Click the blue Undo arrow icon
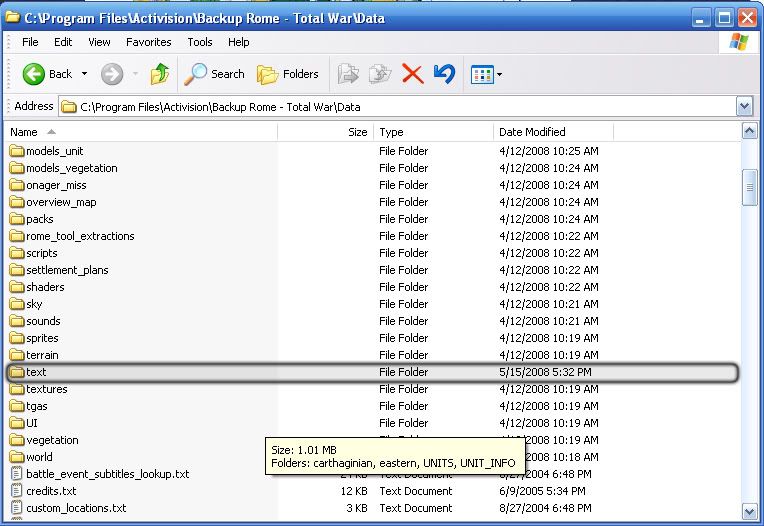The width and height of the screenshot is (764, 526). point(444,74)
